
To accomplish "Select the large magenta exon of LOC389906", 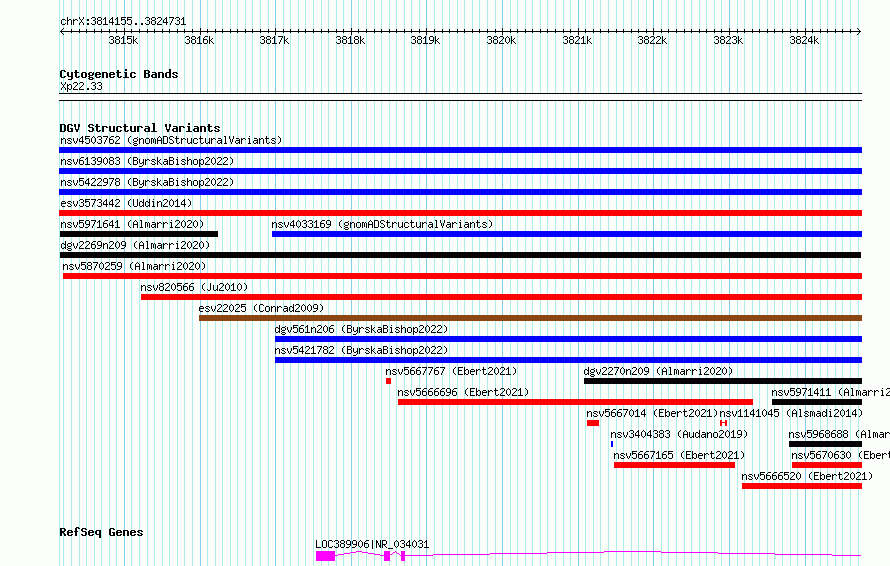I will pyautogui.click(x=325, y=556).
